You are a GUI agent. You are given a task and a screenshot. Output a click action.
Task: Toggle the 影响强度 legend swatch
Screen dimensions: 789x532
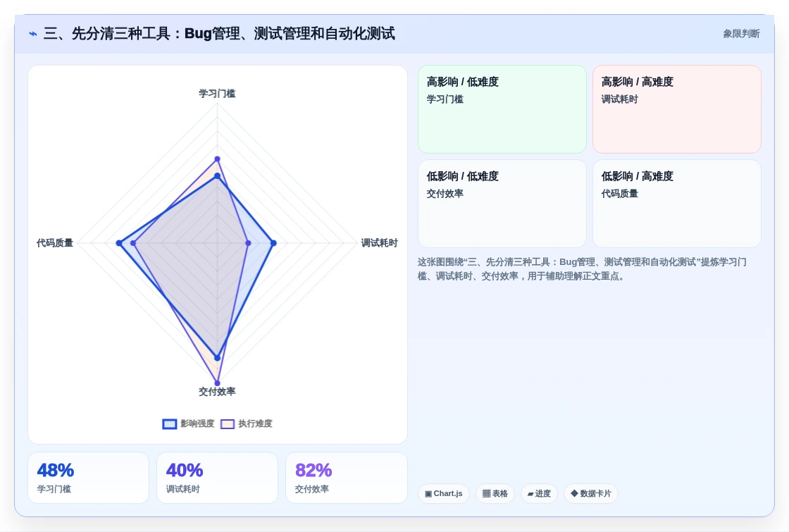coord(170,423)
